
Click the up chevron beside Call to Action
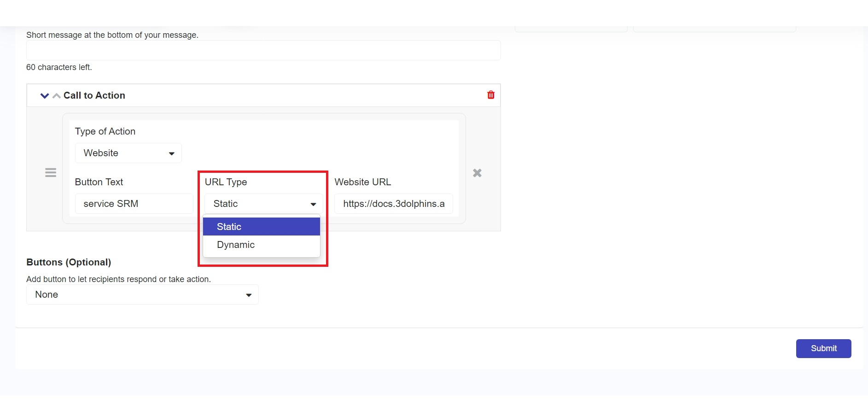(x=57, y=96)
